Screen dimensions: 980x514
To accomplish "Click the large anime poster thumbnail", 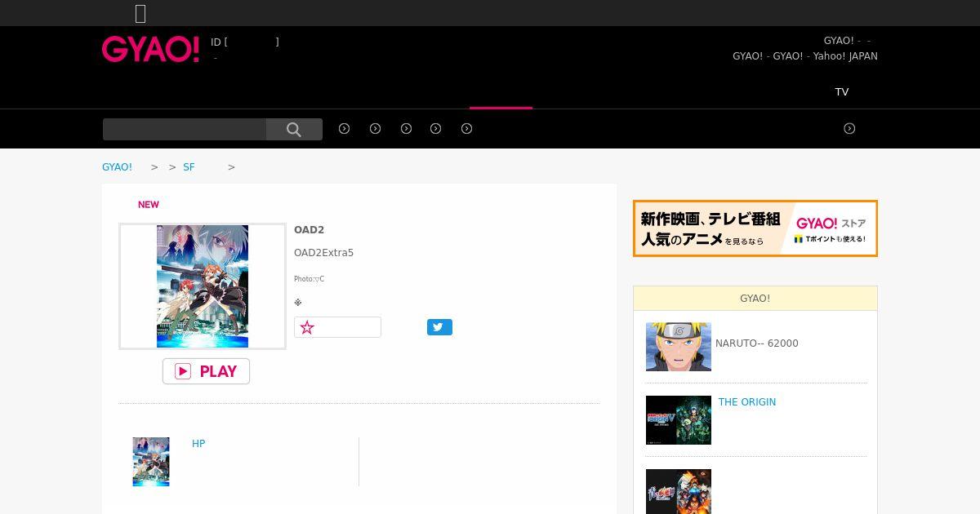I will click(x=203, y=286).
